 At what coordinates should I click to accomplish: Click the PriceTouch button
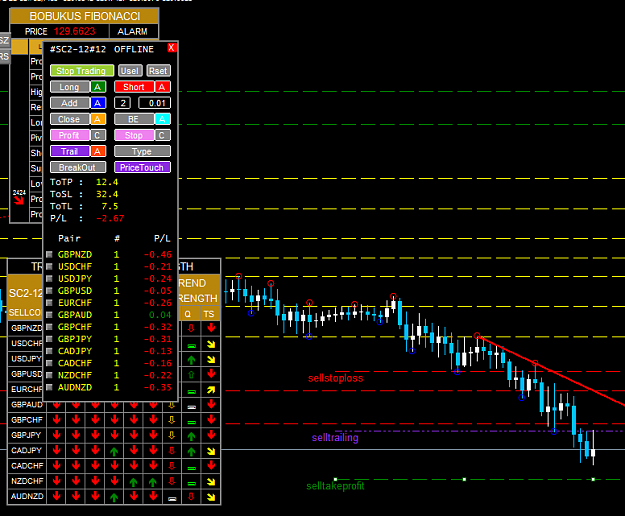pos(142,167)
